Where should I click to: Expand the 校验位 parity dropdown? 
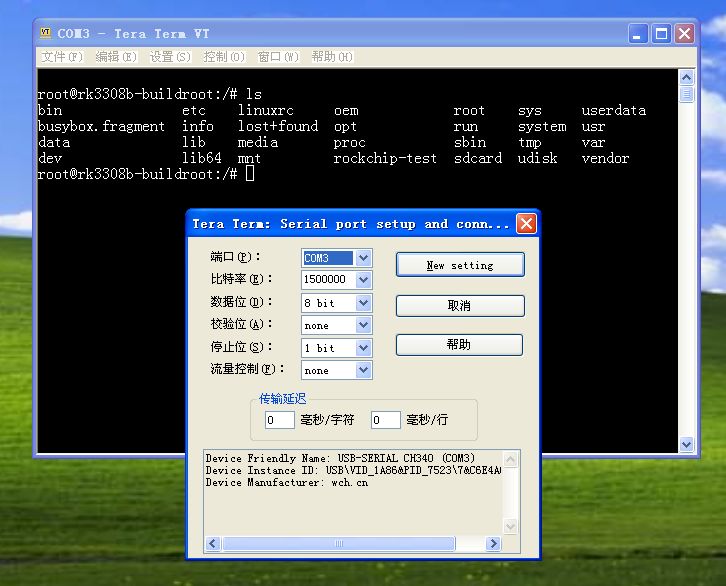(363, 325)
